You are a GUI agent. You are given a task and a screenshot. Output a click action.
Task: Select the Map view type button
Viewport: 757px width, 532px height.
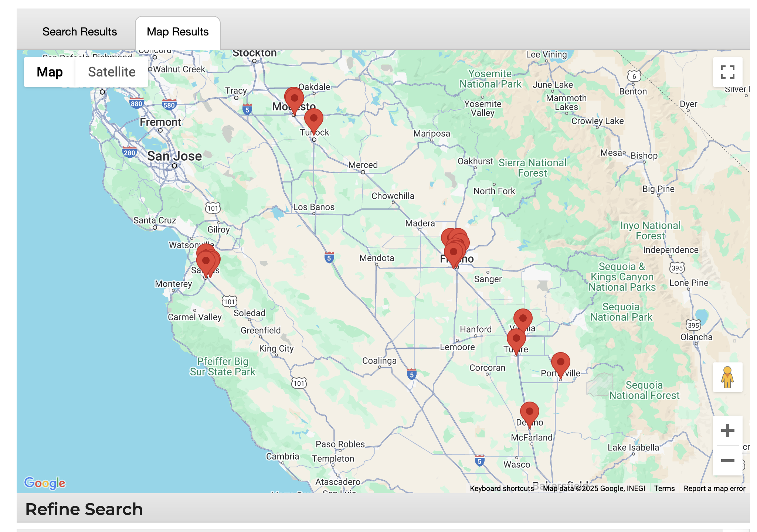click(x=50, y=72)
